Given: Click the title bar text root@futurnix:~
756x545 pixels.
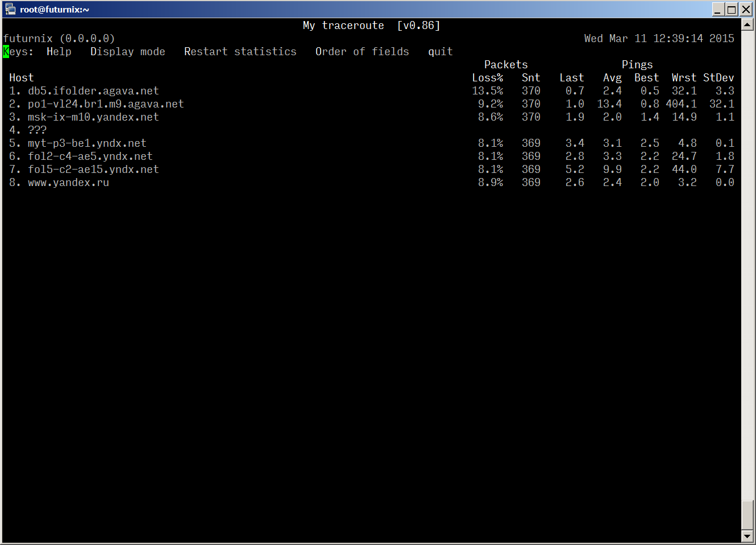Looking at the screenshot, I should tap(55, 10).
